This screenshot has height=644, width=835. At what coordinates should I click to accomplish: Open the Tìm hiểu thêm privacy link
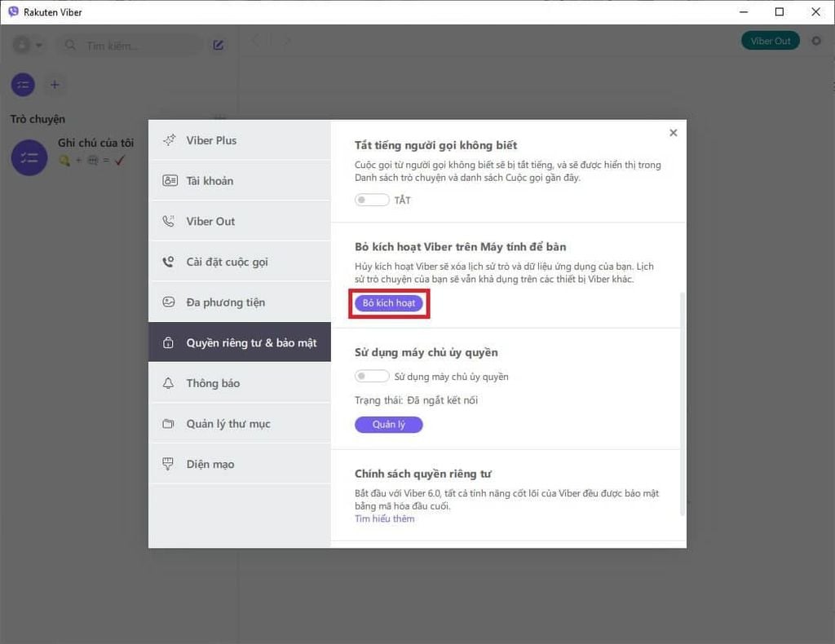tap(384, 518)
